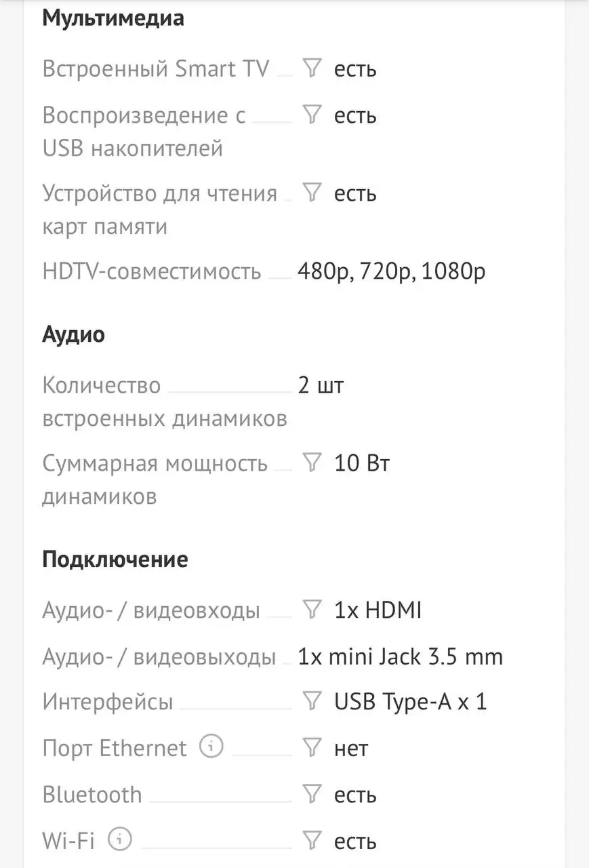Click the funnel icon next to Аудио- / видеовходы
This screenshot has width=589, height=868.
click(311, 610)
